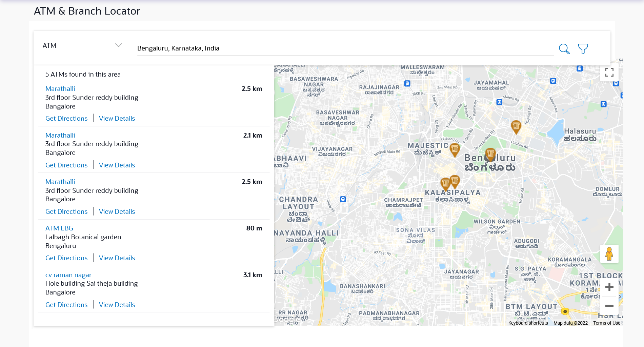
Task: Toggle fullscreen map view
Action: point(609,73)
